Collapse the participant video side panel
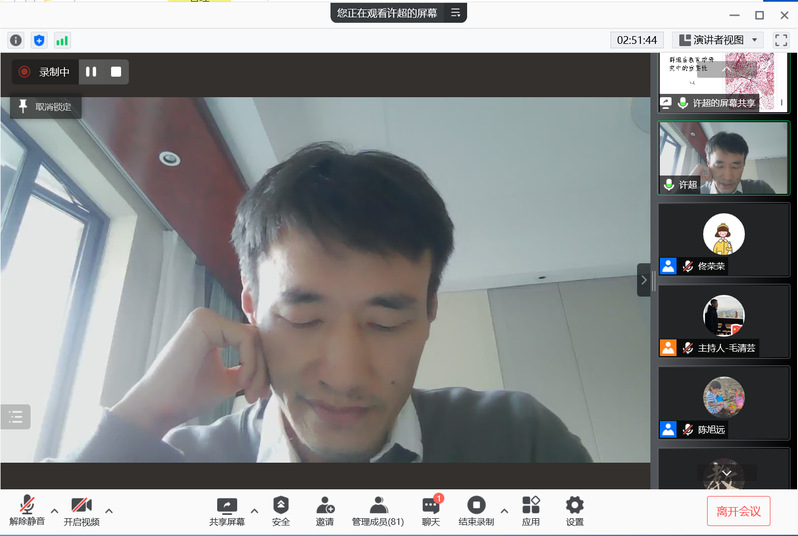This screenshot has height=536, width=798. tap(643, 280)
